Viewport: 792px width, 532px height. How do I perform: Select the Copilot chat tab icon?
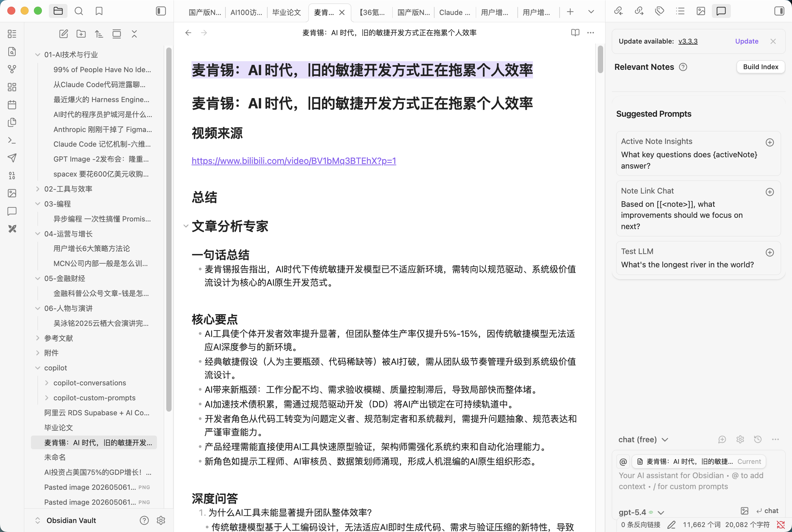721,11
